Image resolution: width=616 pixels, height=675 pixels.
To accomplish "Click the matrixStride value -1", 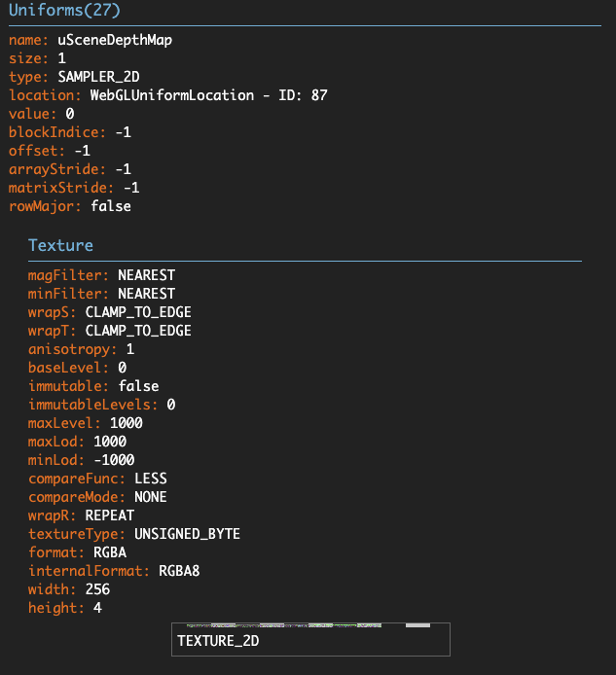I will pos(131,188).
